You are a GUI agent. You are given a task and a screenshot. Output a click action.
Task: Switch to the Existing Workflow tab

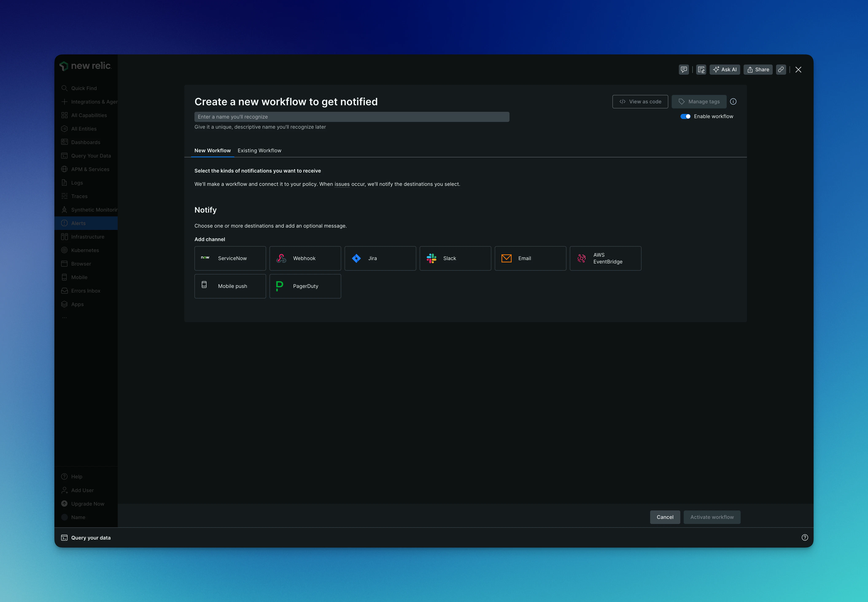259,151
